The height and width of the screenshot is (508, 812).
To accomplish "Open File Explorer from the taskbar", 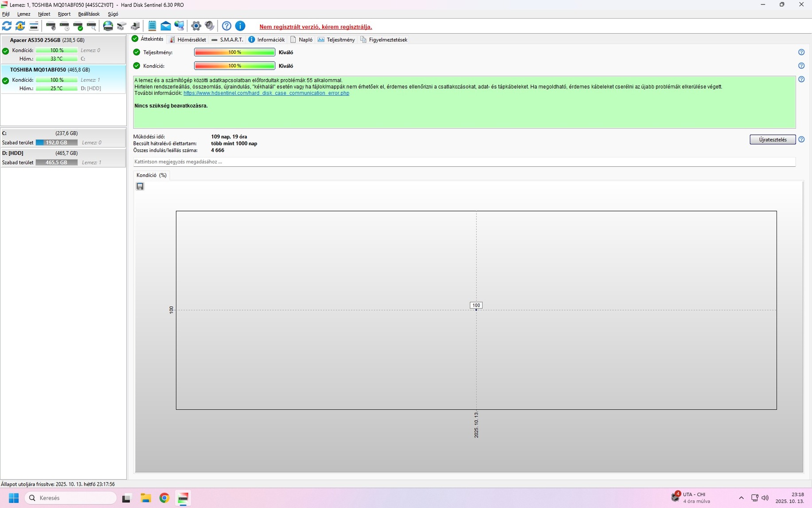I will tap(146, 498).
